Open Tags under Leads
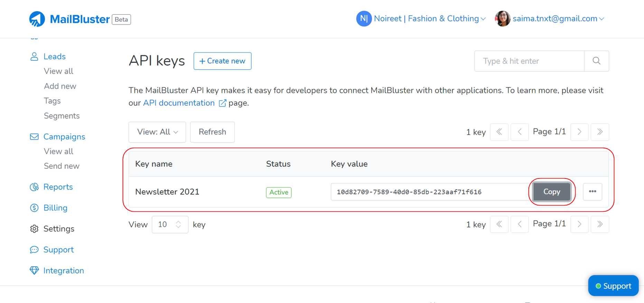This screenshot has width=644, height=303. point(52,101)
